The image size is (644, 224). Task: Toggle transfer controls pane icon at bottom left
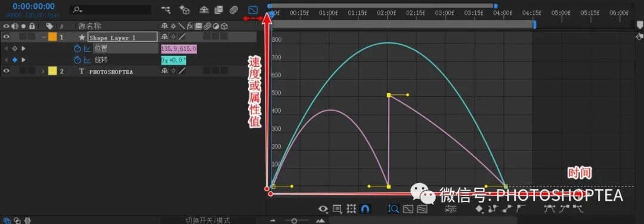17,220
